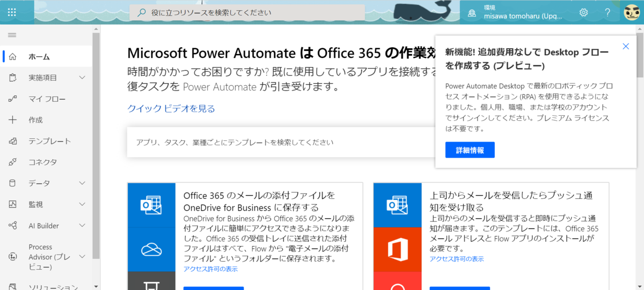
Task: Click the environment globe icon
Action: coord(472,13)
